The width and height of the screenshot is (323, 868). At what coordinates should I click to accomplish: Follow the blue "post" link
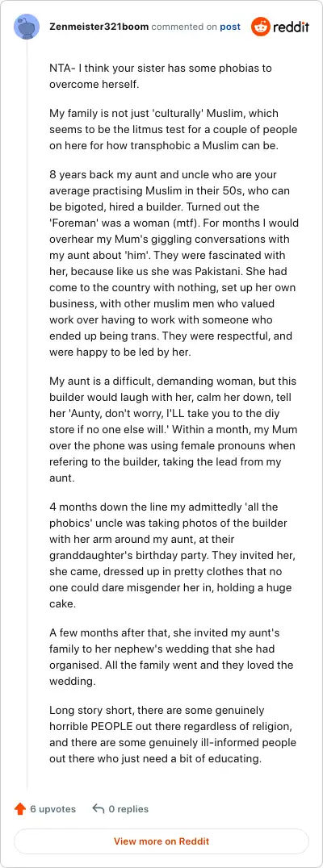230,27
